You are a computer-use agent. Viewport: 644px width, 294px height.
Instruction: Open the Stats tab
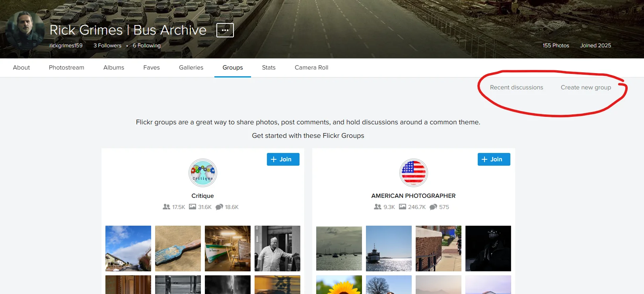(x=268, y=68)
